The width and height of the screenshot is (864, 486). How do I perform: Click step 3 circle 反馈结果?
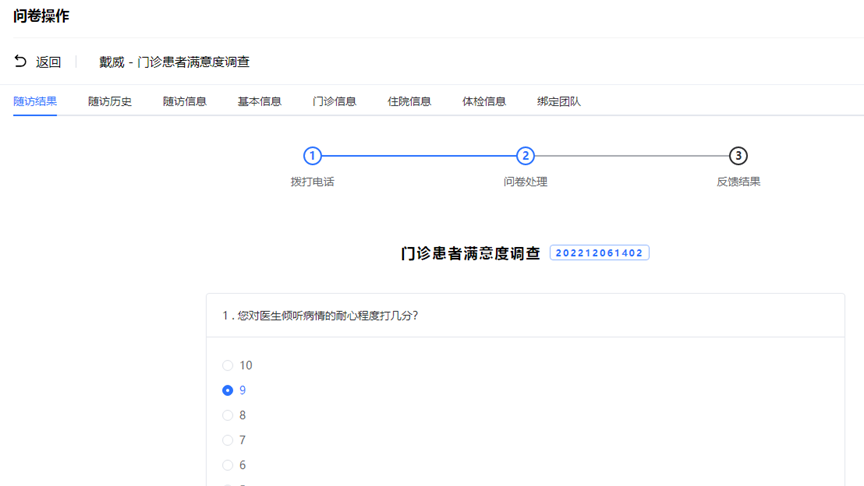738,156
